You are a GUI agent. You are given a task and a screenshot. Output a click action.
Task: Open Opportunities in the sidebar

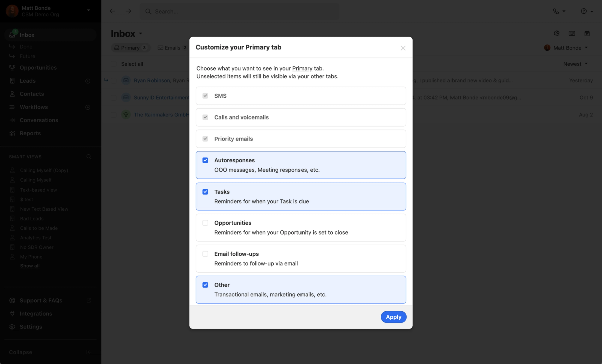[x=38, y=68]
